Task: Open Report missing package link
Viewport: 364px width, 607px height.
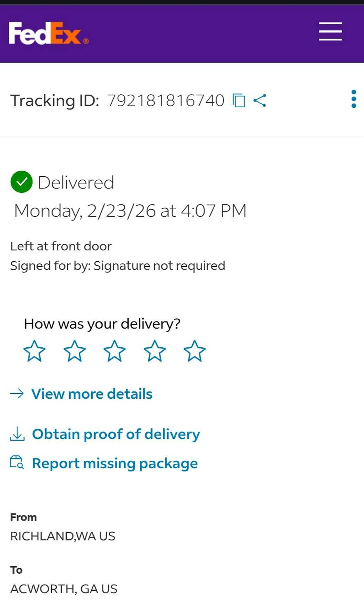Action: [x=115, y=463]
